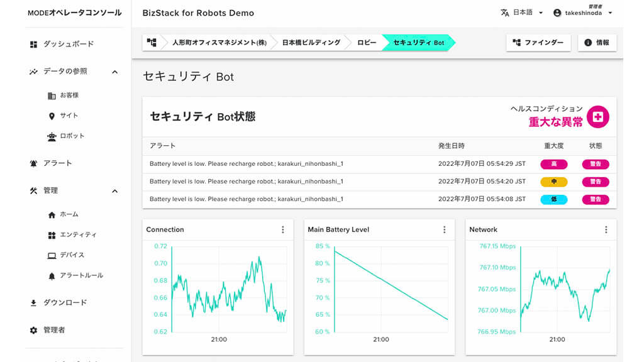This screenshot has height=362, width=644.
Task: Click the サイト location pin icon
Action: coord(52,116)
